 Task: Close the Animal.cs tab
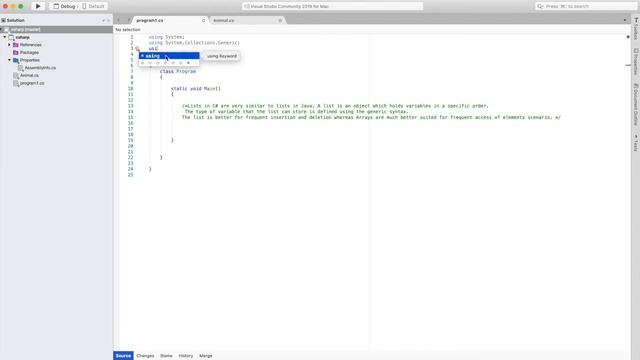tap(280, 20)
